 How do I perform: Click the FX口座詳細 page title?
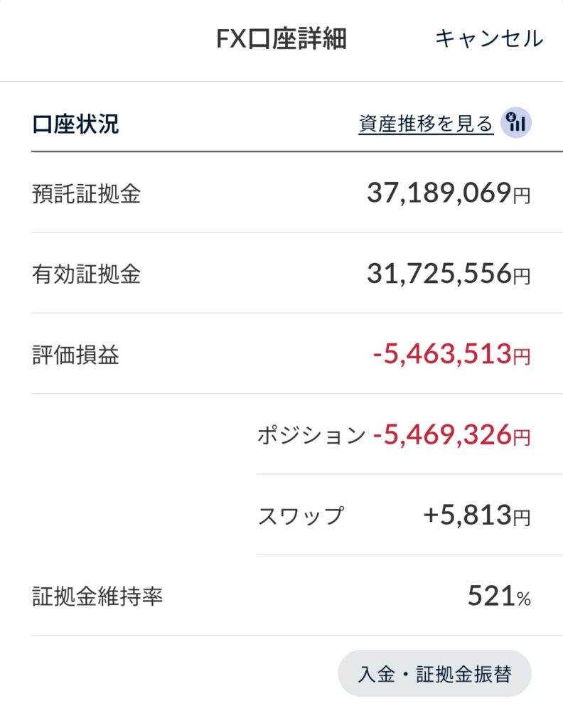(281, 39)
